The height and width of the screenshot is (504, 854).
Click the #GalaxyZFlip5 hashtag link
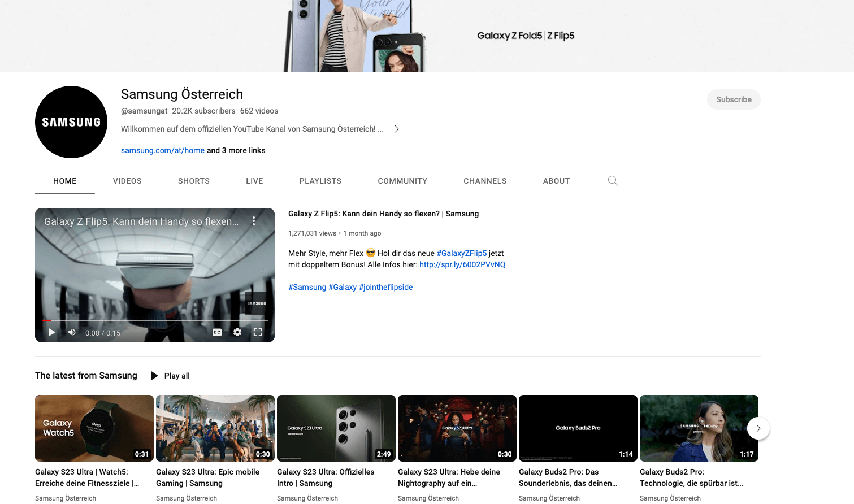click(462, 253)
